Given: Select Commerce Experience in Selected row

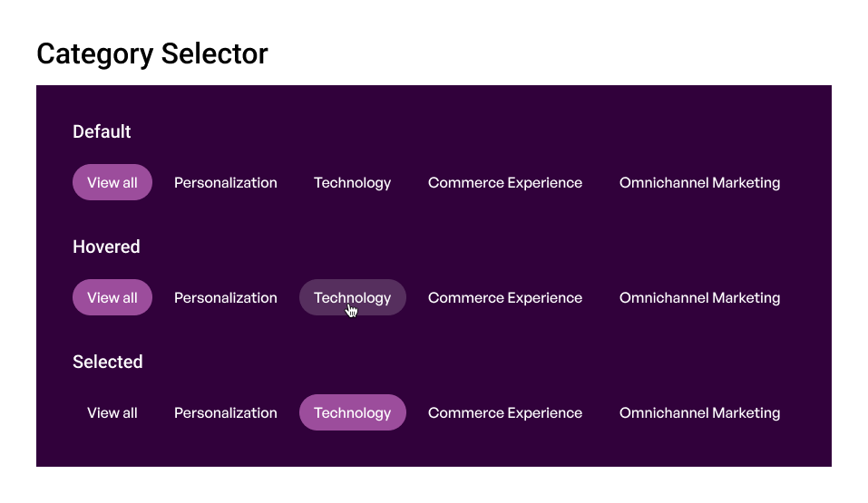Looking at the screenshot, I should click(505, 412).
